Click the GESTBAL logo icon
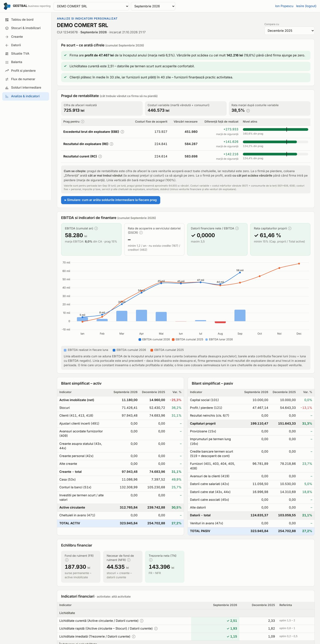The height and width of the screenshot is (644, 320). tap(7, 6)
